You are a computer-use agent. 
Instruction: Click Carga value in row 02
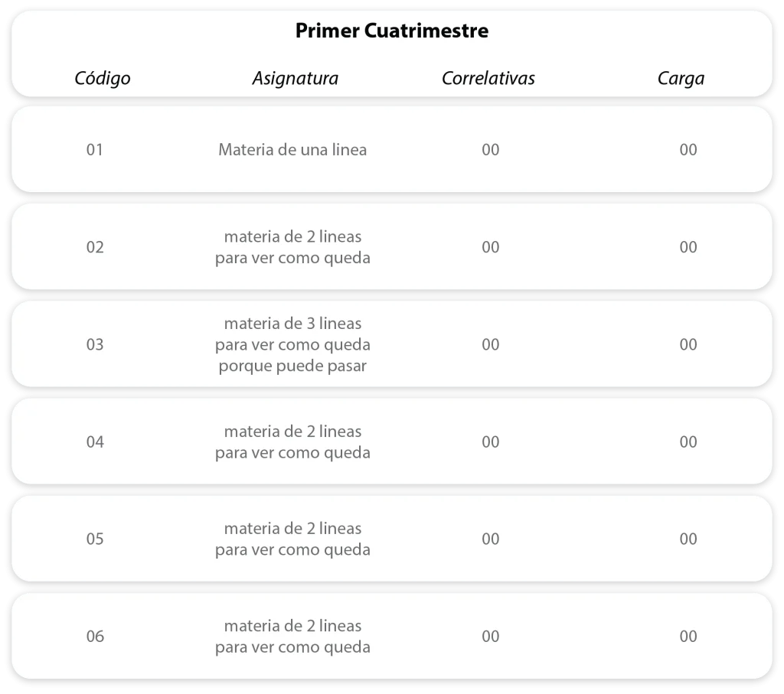688,247
